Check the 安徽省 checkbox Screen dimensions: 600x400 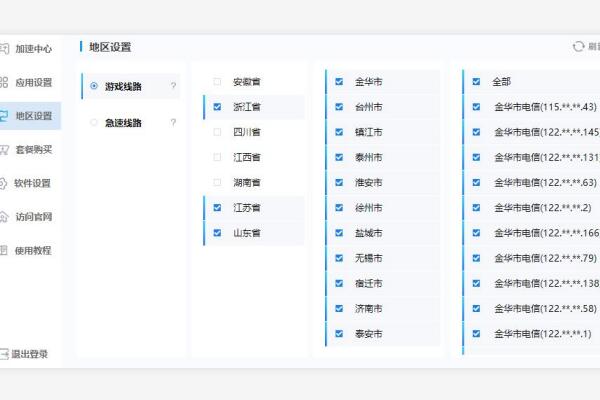click(217, 82)
